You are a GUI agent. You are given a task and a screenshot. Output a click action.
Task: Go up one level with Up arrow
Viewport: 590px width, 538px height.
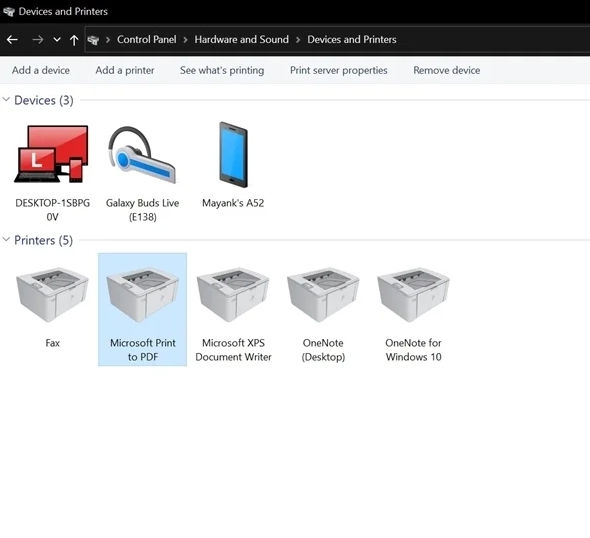tap(74, 40)
